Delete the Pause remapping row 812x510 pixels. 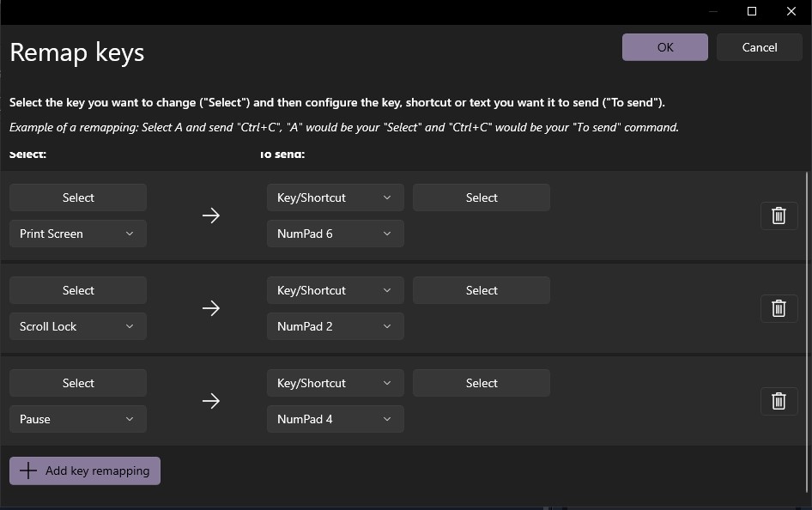pos(779,401)
